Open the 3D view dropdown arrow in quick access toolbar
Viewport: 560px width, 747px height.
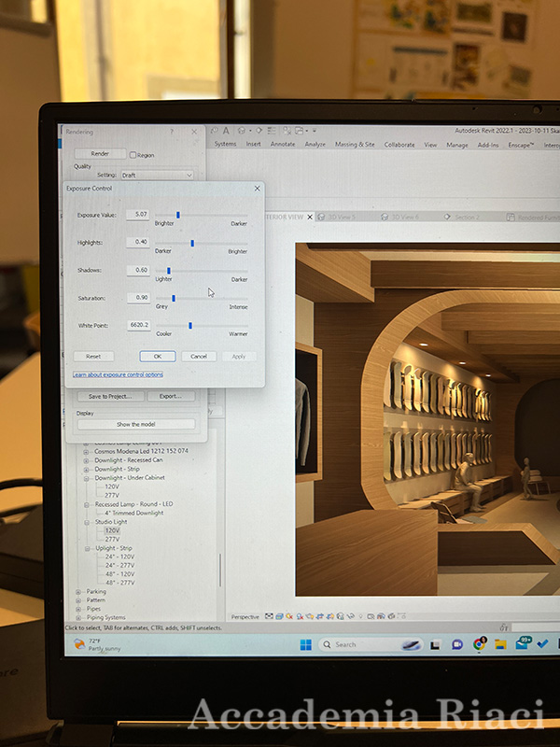pos(249,131)
